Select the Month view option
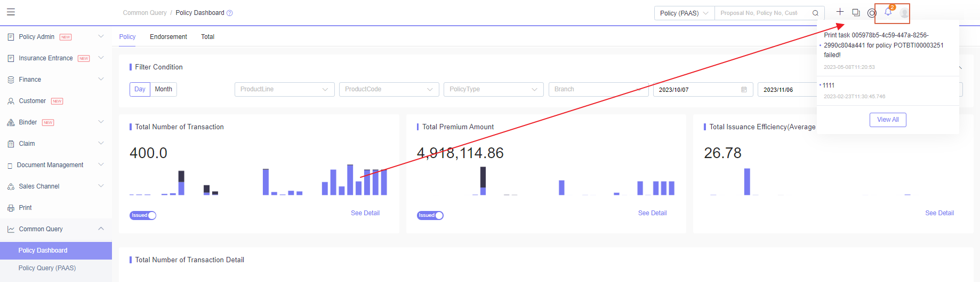Screen dimensions: 980x282 [163, 89]
